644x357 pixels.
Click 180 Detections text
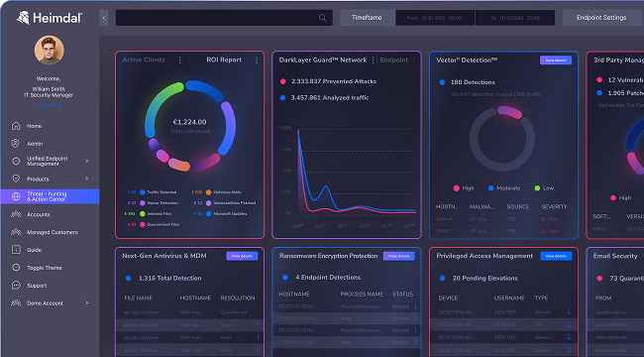click(x=473, y=82)
